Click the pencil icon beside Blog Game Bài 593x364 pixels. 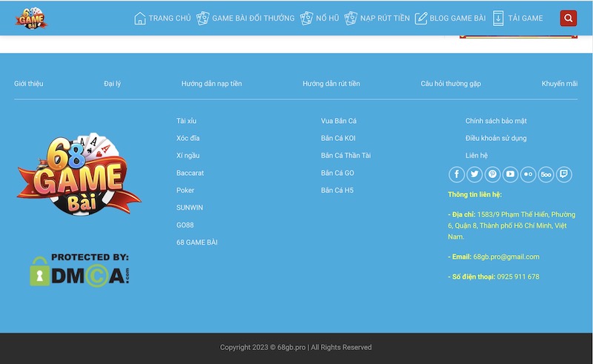coord(421,18)
